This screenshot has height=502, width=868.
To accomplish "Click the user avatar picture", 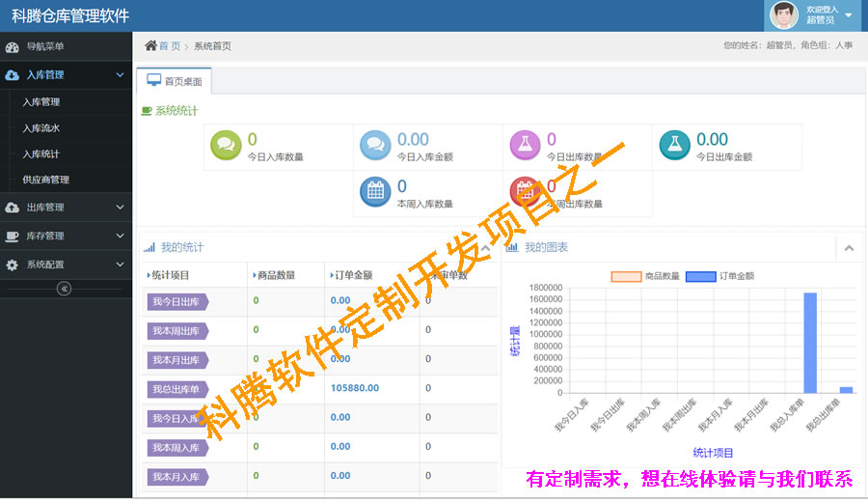I will pos(783,14).
